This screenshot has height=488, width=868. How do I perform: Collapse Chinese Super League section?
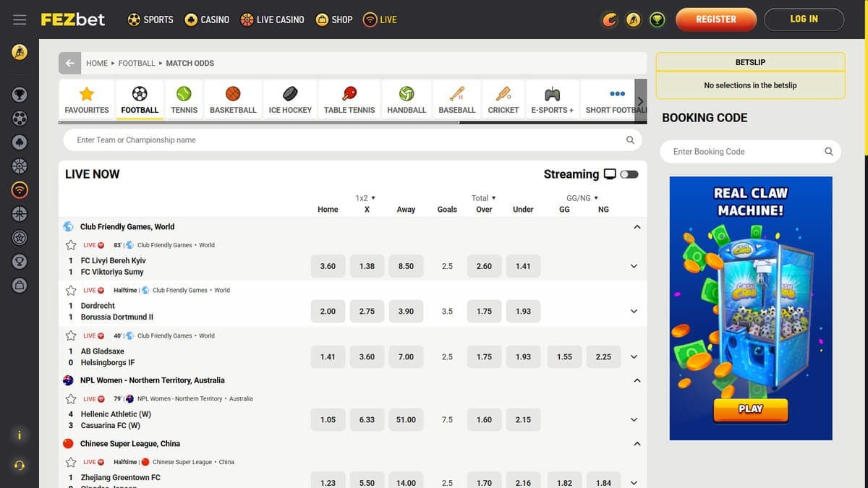coord(637,444)
